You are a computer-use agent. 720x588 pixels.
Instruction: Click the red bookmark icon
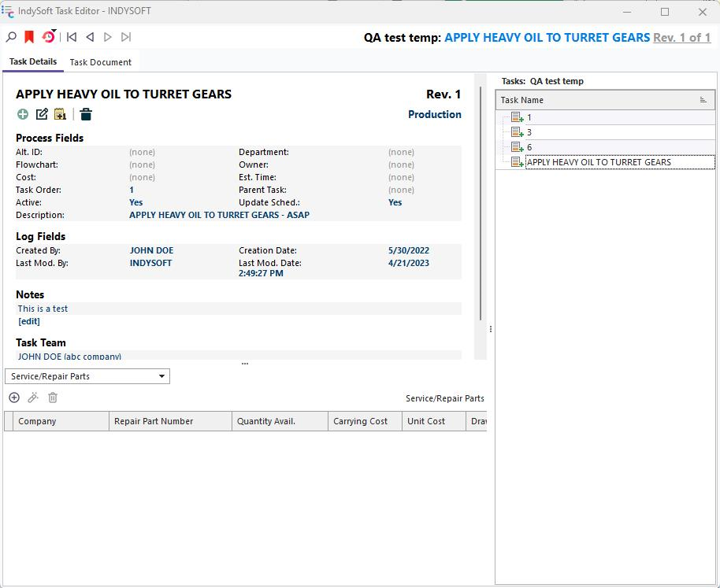[29, 37]
